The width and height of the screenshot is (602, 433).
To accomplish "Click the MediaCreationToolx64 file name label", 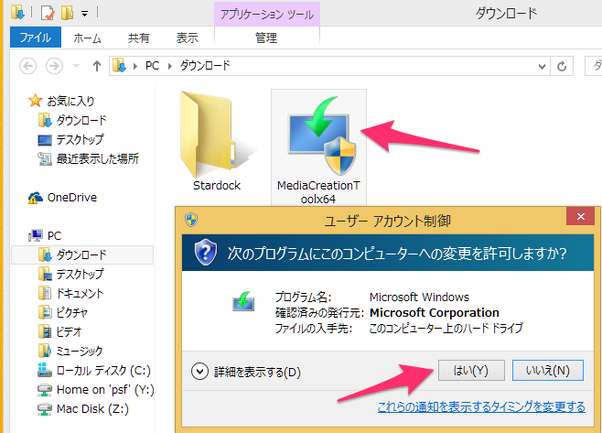I will (318, 192).
